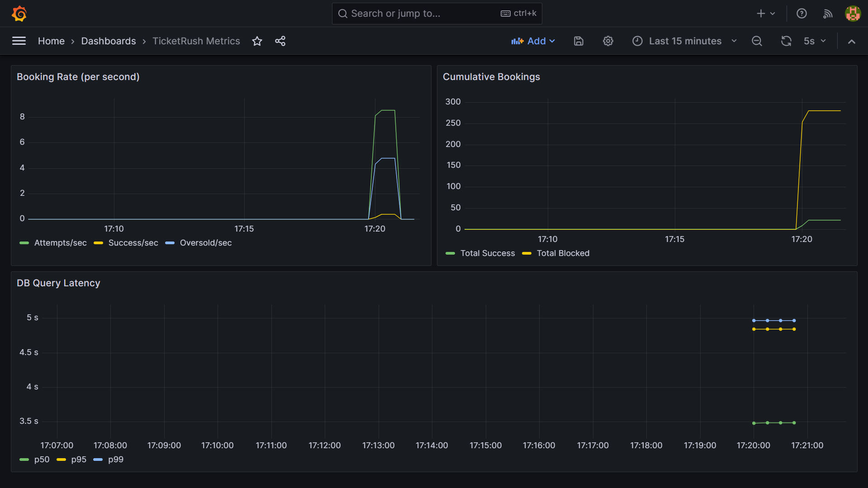Toggle Attempts/sec series in legend
The image size is (868, 488).
tap(60, 243)
